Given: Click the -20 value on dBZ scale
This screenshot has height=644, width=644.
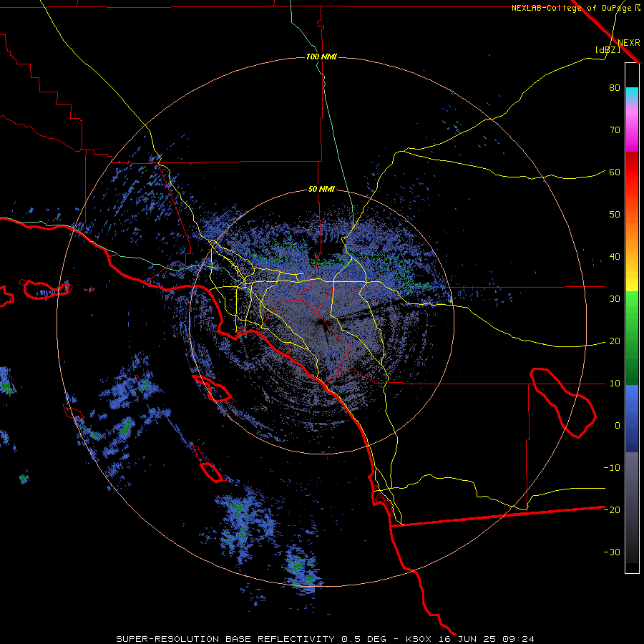Looking at the screenshot, I should pyautogui.click(x=612, y=510).
